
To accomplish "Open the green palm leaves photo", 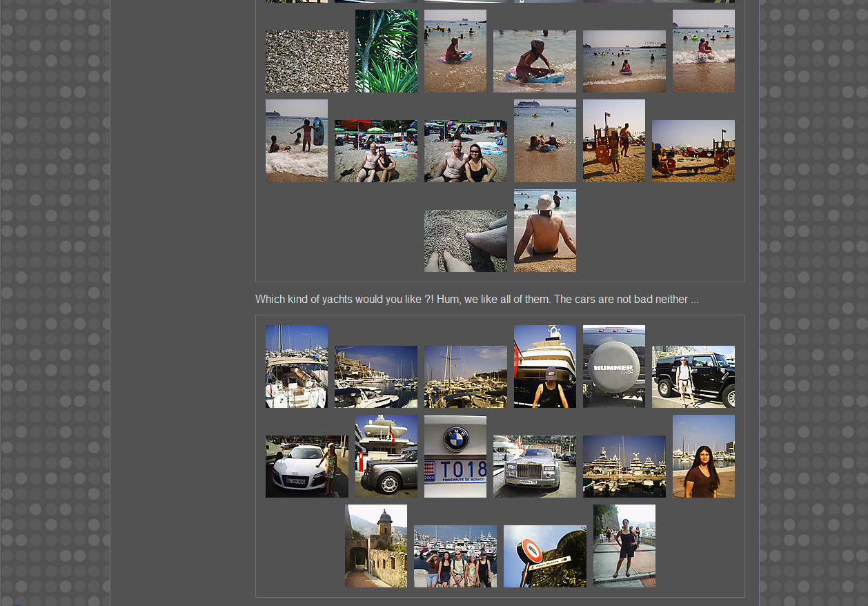I will point(386,51).
